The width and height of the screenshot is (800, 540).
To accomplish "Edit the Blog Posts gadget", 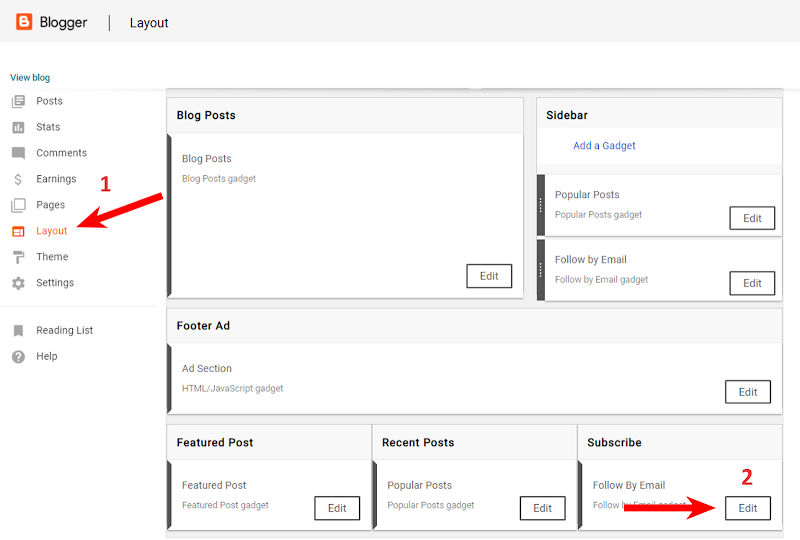I will 489,276.
